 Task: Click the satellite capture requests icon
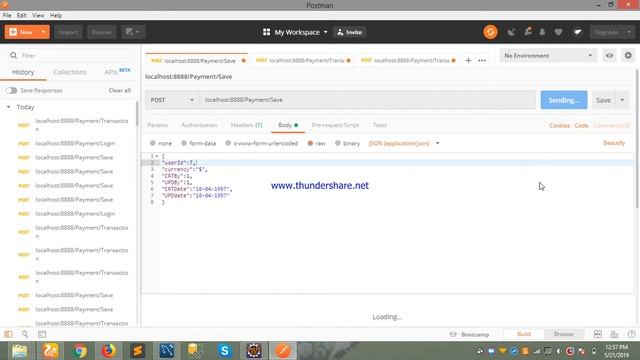pyautogui.click(x=511, y=32)
